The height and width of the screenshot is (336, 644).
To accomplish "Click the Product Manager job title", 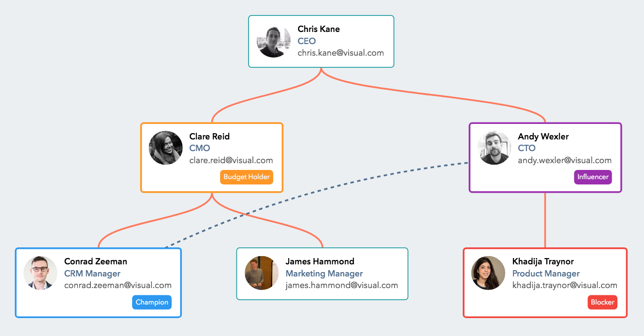I will (x=546, y=274).
